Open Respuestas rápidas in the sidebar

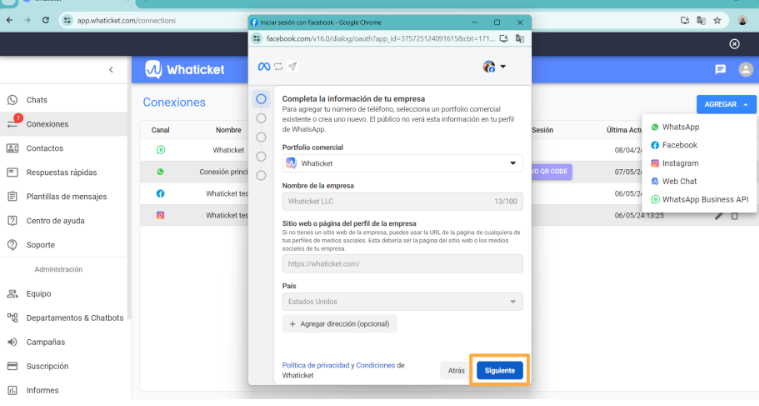(63, 172)
